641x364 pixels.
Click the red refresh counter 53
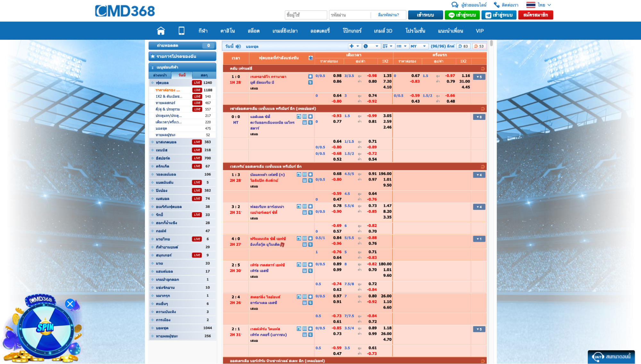coord(479,47)
